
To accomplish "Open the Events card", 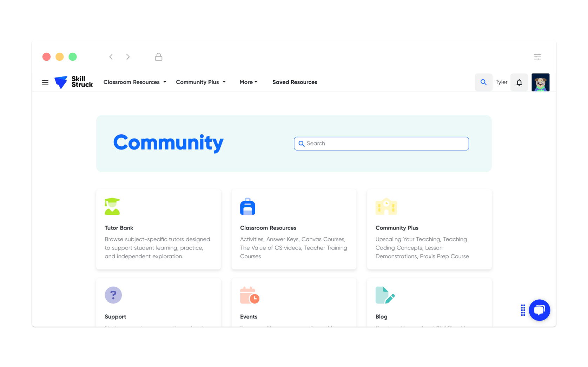I will (293, 303).
